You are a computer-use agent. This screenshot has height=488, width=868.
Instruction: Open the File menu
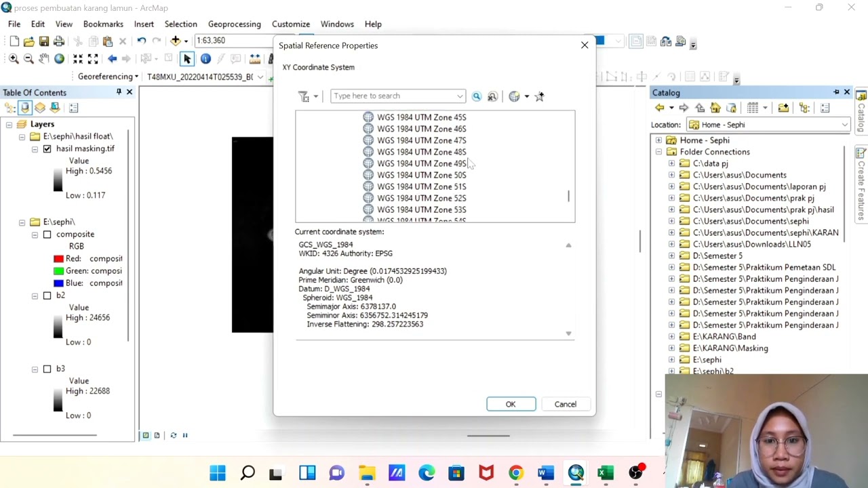[x=14, y=24]
